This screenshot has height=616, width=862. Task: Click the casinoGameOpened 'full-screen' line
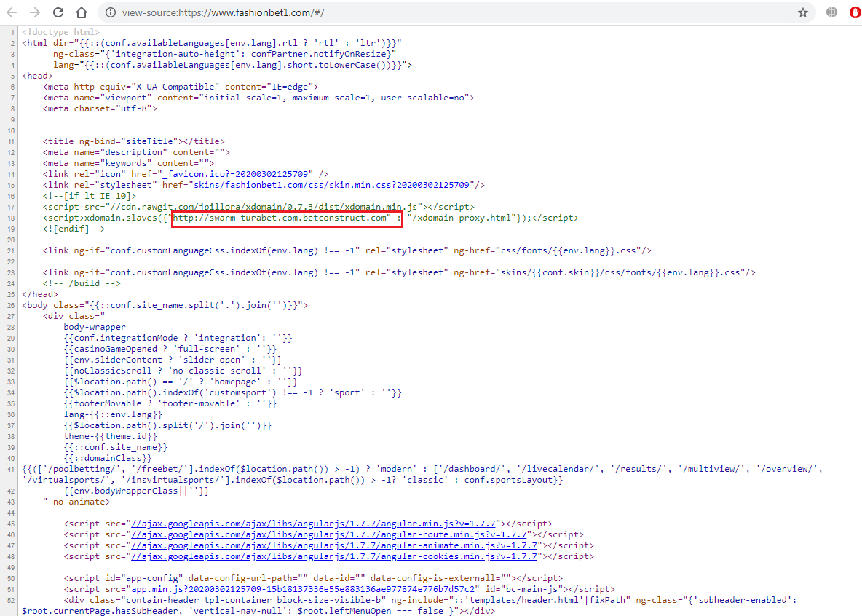170,350
